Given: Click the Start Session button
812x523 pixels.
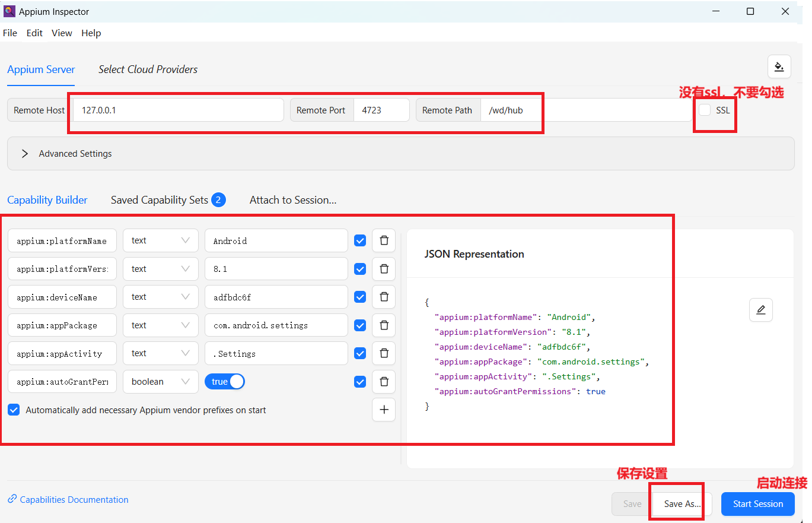Looking at the screenshot, I should [x=758, y=504].
